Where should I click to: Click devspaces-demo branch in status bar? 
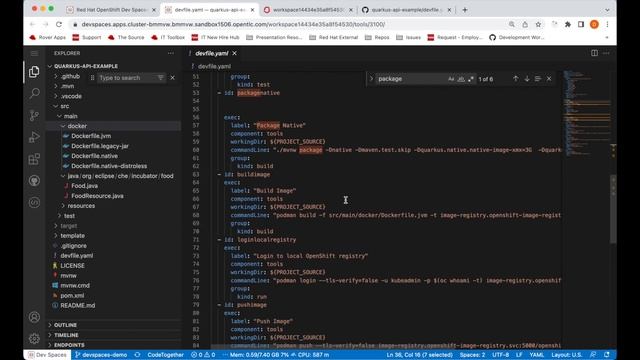coord(101,355)
